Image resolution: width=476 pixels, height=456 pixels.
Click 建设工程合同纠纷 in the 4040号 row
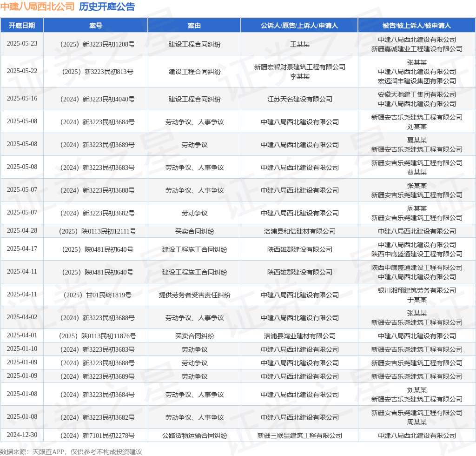[195, 99]
